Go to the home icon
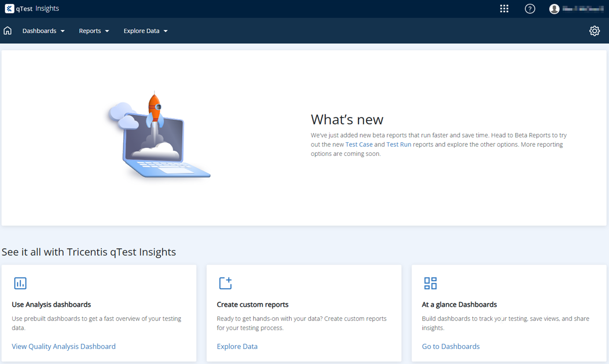This screenshot has height=364, width=609. (x=7, y=31)
